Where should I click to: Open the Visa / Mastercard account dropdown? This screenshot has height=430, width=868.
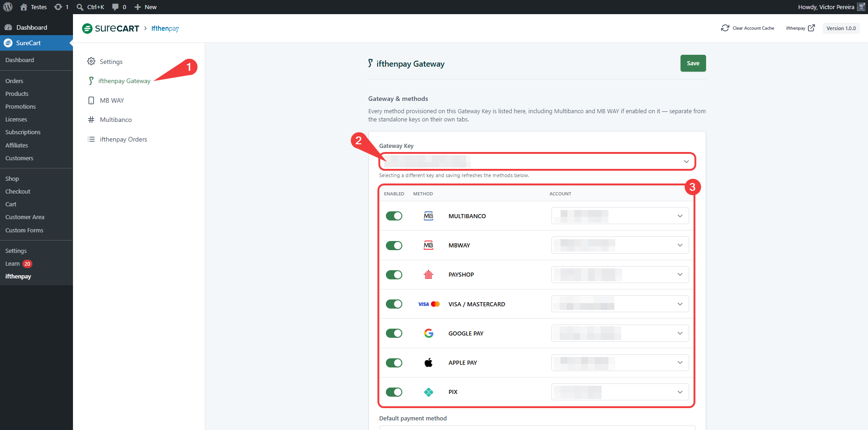[x=620, y=304]
